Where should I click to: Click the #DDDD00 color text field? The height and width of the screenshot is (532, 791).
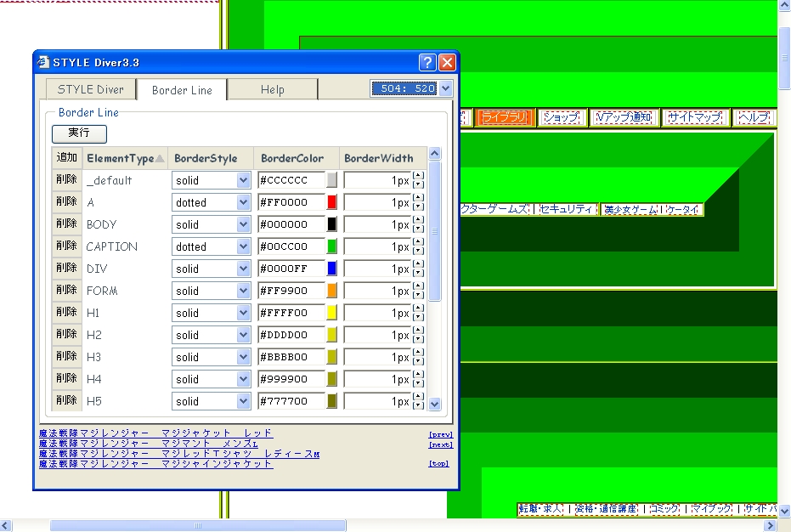pos(291,335)
